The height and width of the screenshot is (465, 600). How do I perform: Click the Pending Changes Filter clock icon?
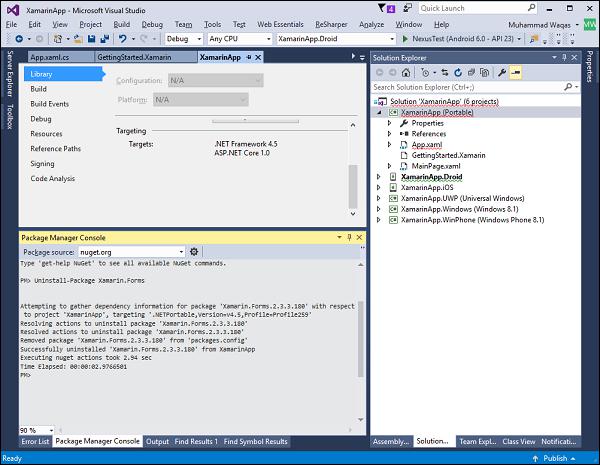[425, 72]
